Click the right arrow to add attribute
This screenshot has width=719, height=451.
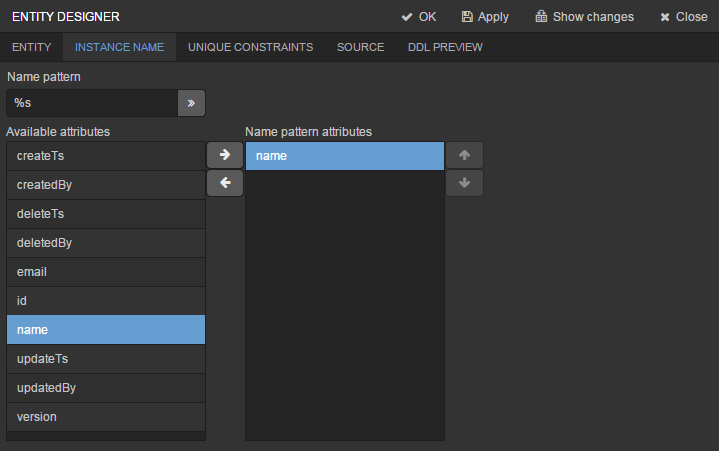click(225, 155)
